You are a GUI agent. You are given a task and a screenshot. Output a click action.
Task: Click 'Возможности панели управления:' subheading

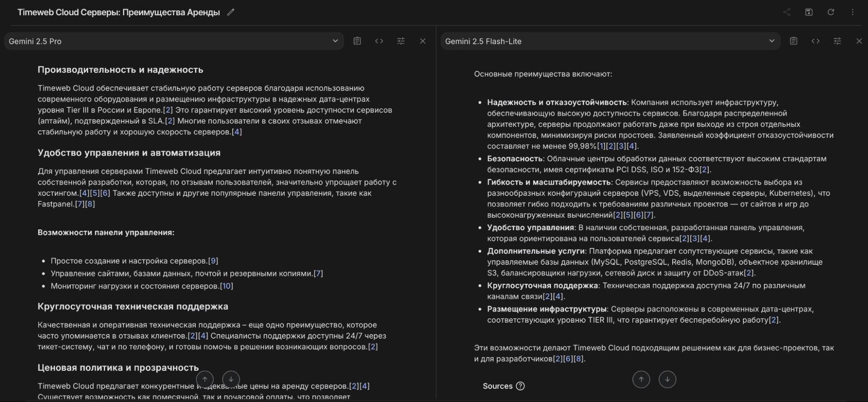(x=106, y=233)
